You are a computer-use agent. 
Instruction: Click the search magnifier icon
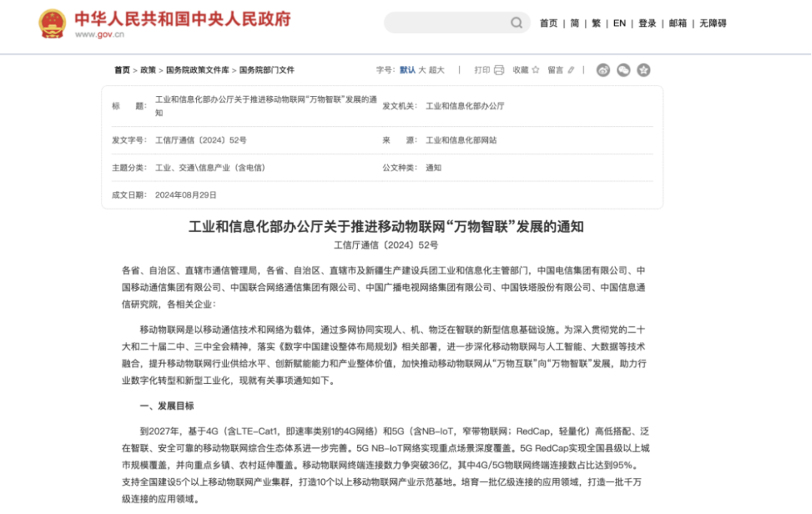click(517, 23)
